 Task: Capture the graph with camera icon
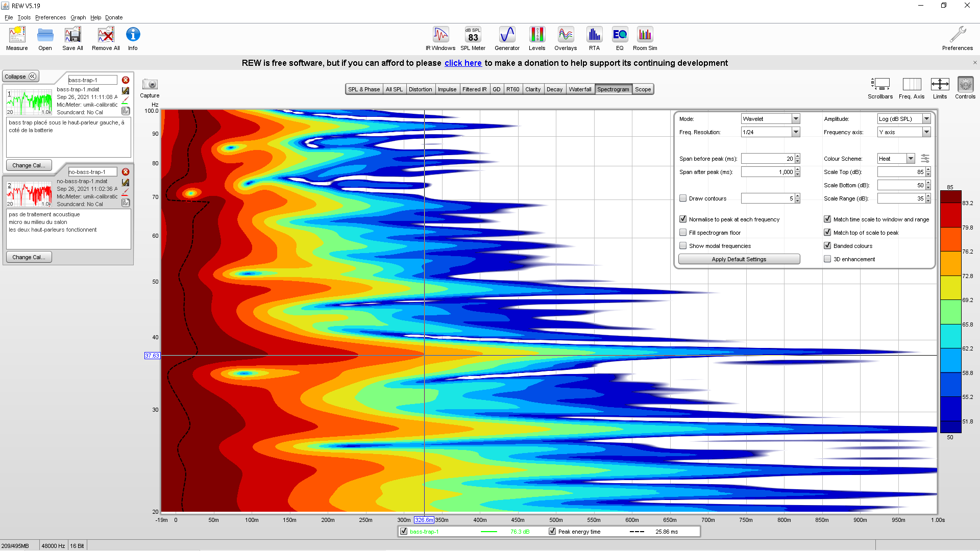tap(150, 84)
